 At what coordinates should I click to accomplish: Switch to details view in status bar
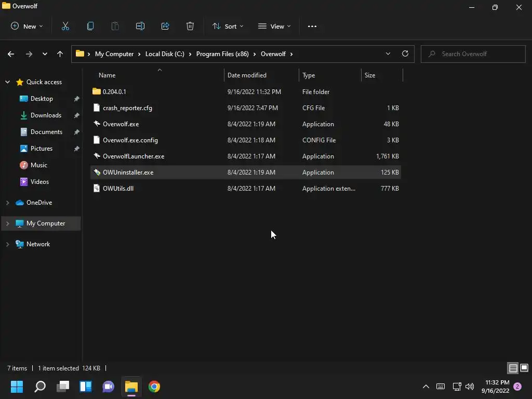coord(513,368)
